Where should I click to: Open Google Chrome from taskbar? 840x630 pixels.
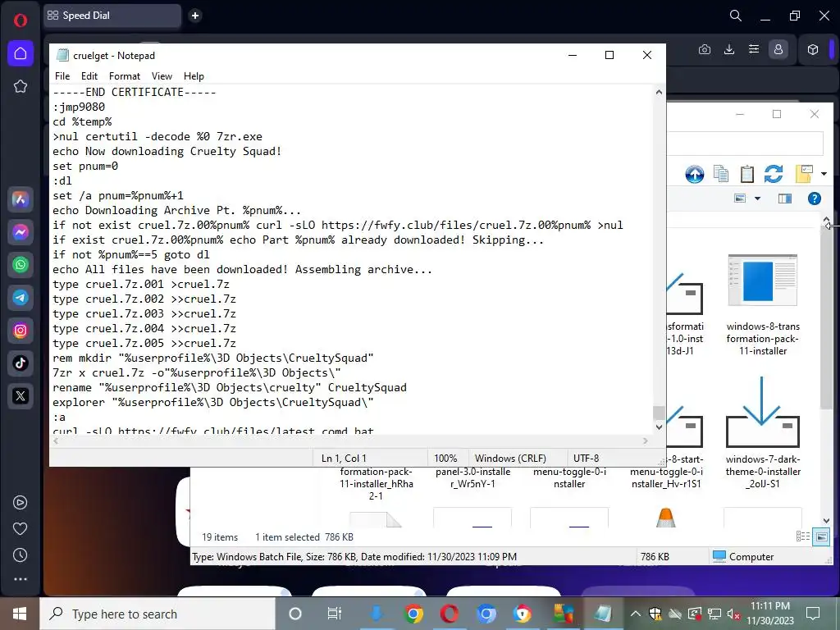tap(413, 614)
